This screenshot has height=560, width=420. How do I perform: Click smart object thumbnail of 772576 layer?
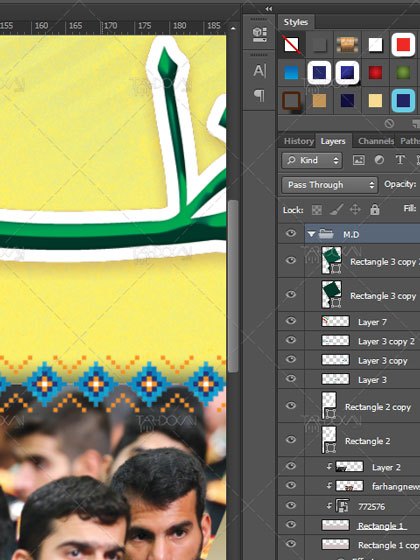[342, 506]
